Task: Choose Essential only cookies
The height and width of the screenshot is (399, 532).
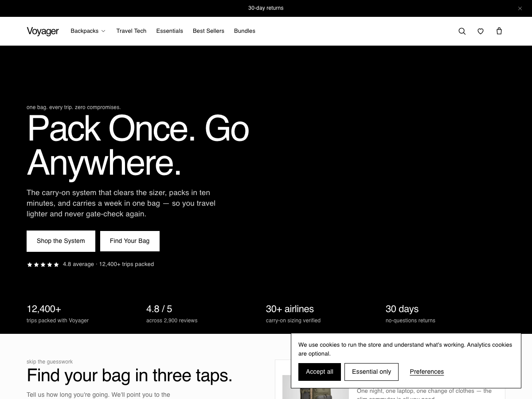Action: pos(372,372)
